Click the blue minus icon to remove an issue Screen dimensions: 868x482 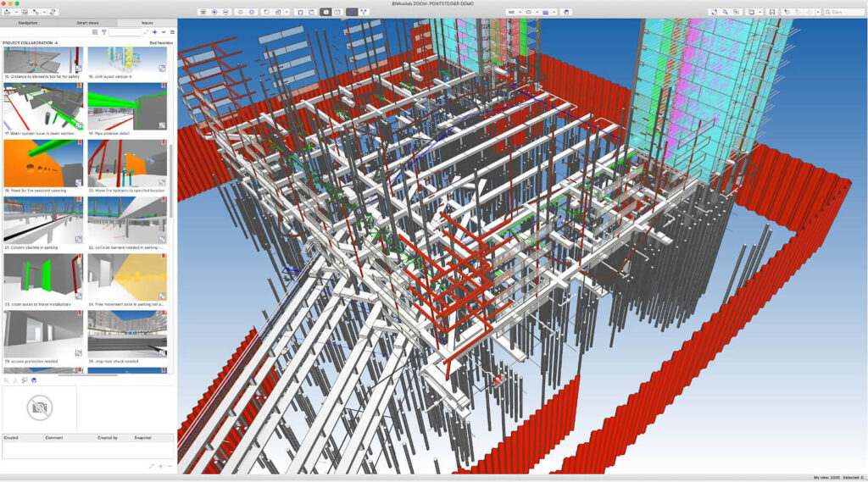(x=164, y=32)
